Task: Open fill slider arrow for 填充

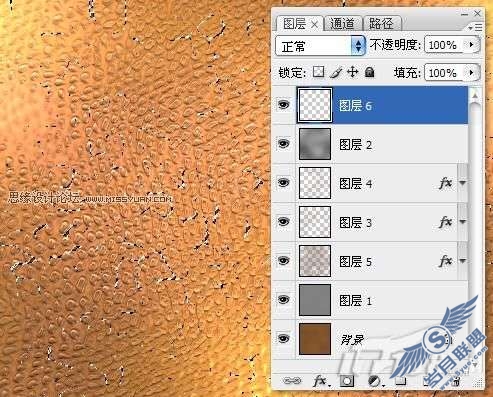Action: pos(472,72)
